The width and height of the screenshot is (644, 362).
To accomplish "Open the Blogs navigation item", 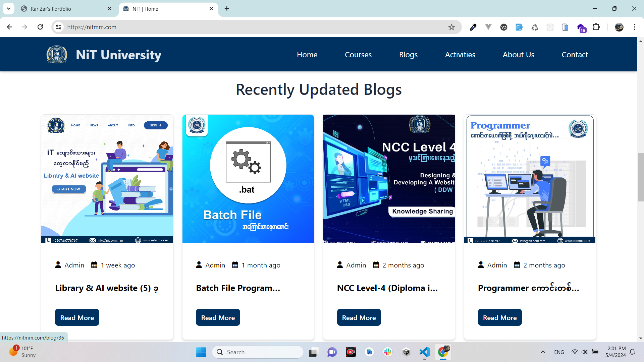I will point(408,55).
